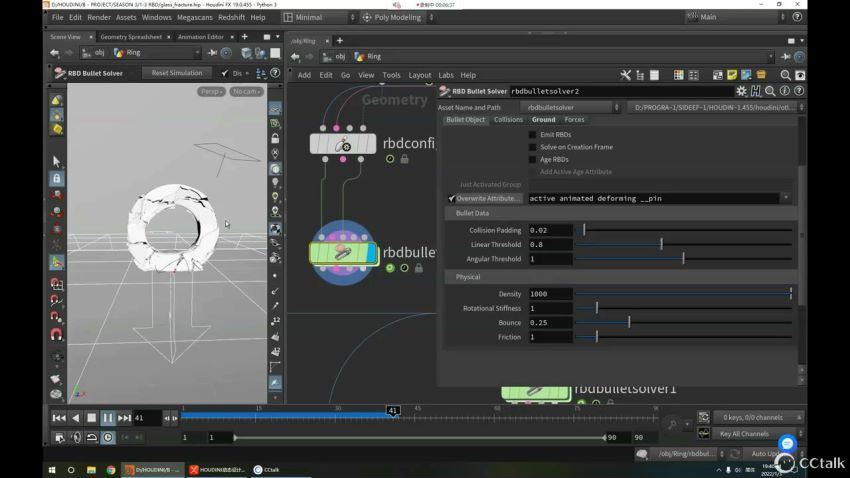
Task: Open the Main take dropdown
Action: pyautogui.click(x=735, y=17)
